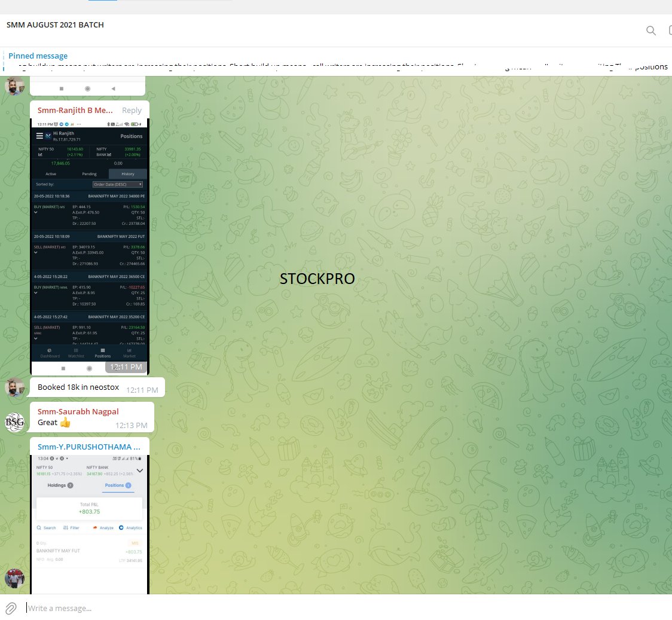This screenshot has height=620, width=672.
Task: Click the bearded avatar at top of chat
Action: point(14,85)
